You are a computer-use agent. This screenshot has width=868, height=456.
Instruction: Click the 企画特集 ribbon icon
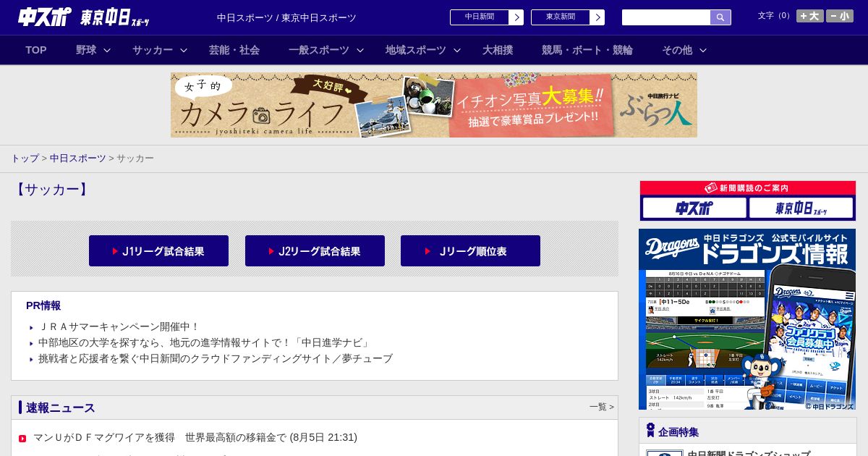click(650, 431)
